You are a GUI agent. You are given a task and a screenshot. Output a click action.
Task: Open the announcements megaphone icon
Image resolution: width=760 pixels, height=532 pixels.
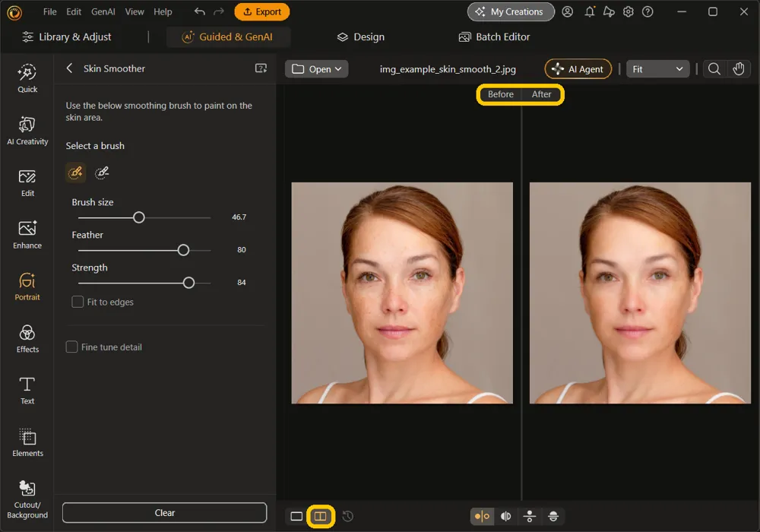(609, 11)
